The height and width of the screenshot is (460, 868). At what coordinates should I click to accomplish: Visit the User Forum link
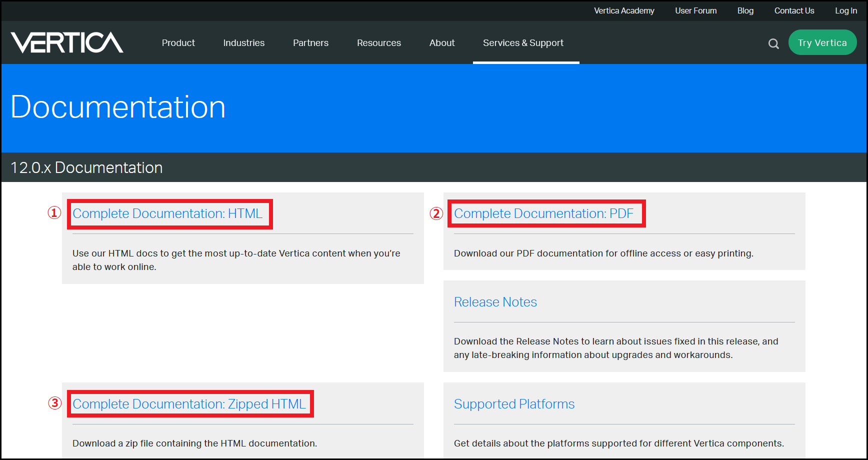click(x=695, y=10)
